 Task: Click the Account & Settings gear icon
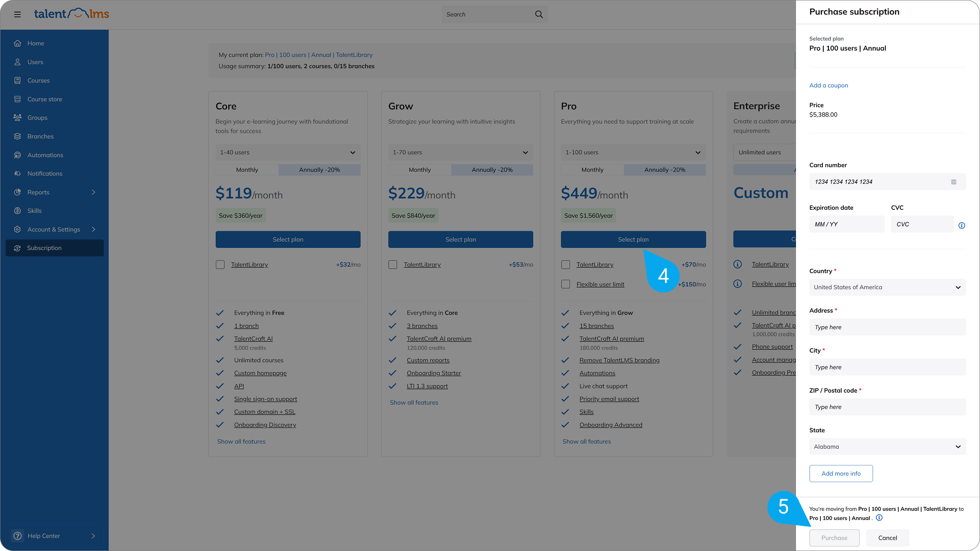coord(17,229)
